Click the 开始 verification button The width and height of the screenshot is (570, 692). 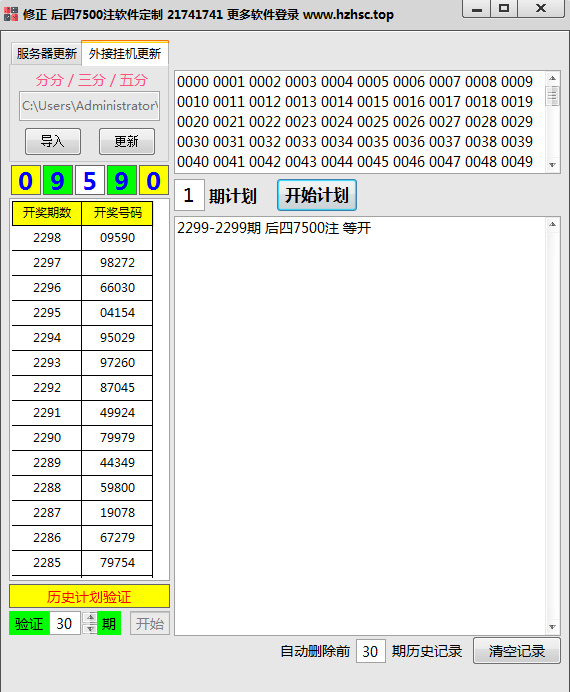click(x=150, y=624)
